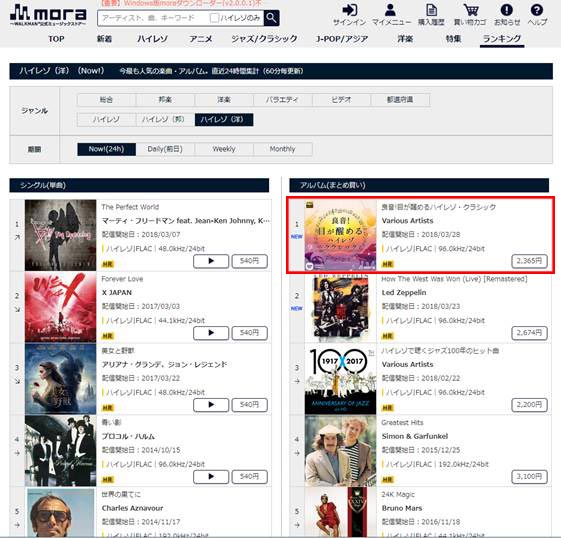Select the ハイレゾ（洋） genre tab
The height and width of the screenshot is (538, 561).
[x=224, y=119]
